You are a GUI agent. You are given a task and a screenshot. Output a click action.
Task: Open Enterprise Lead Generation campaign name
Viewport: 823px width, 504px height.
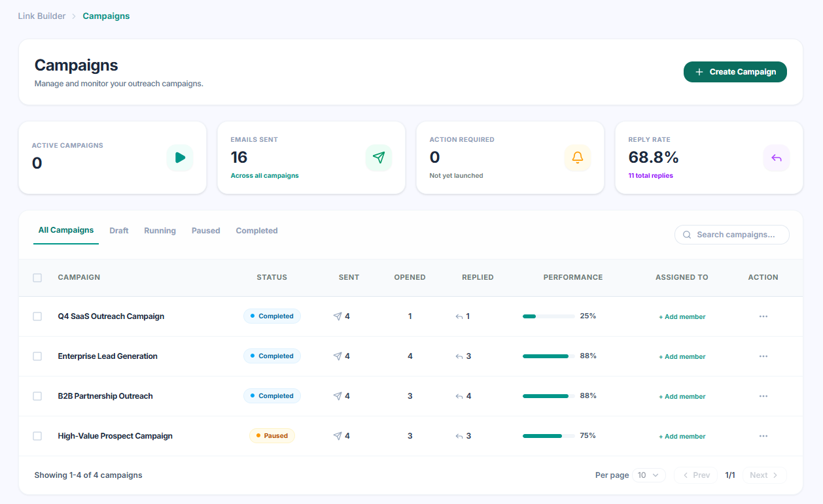tap(108, 356)
